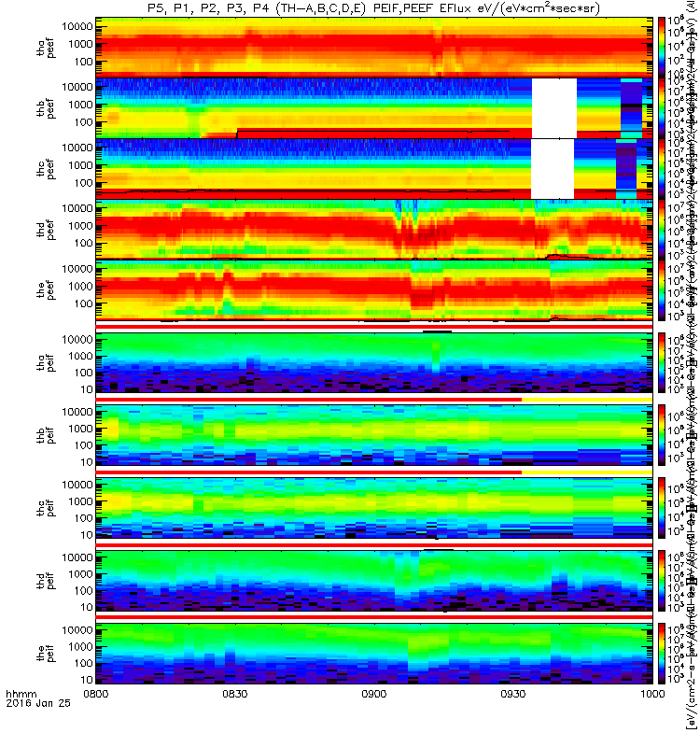Click the 'tha peif' panel axis label

46,362
